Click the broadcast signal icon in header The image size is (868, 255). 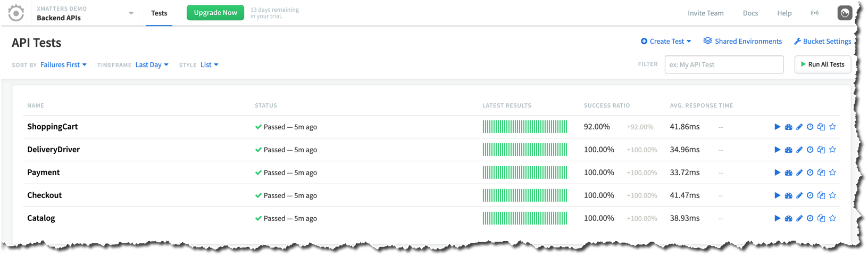(x=814, y=13)
